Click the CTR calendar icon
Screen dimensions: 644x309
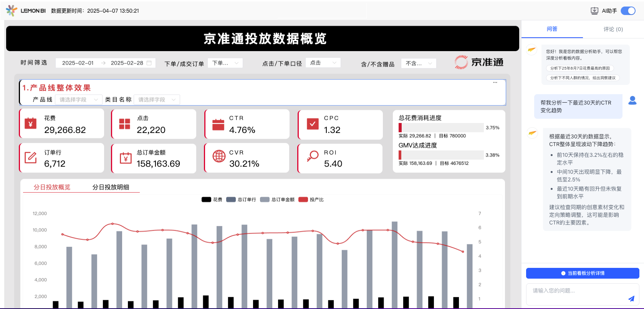coord(218,124)
